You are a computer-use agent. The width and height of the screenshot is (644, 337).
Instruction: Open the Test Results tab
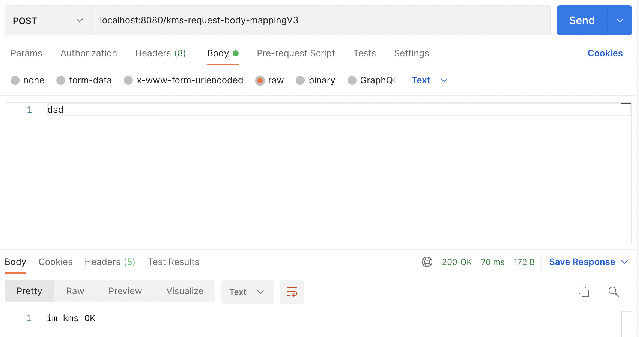click(173, 262)
